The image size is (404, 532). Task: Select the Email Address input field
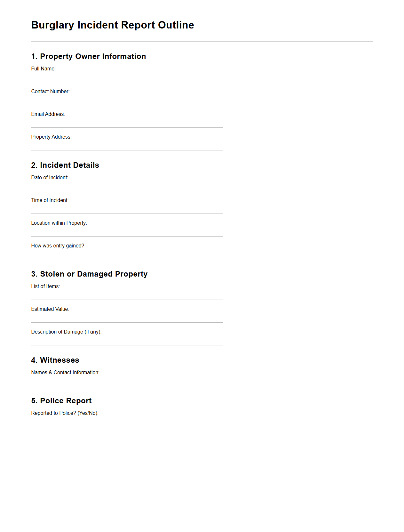(x=127, y=123)
